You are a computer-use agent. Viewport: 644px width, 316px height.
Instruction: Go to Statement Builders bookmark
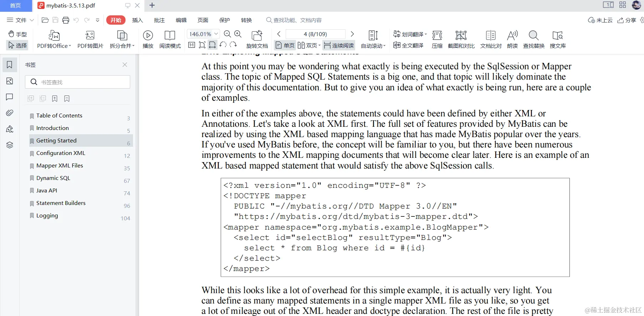pos(81,203)
